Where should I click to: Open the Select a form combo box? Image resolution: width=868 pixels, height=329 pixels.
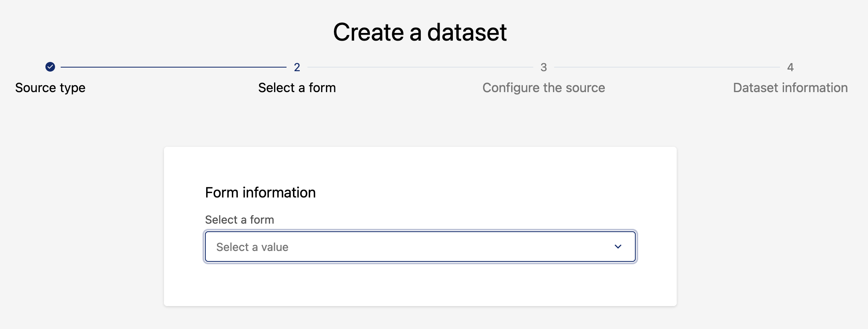click(420, 247)
